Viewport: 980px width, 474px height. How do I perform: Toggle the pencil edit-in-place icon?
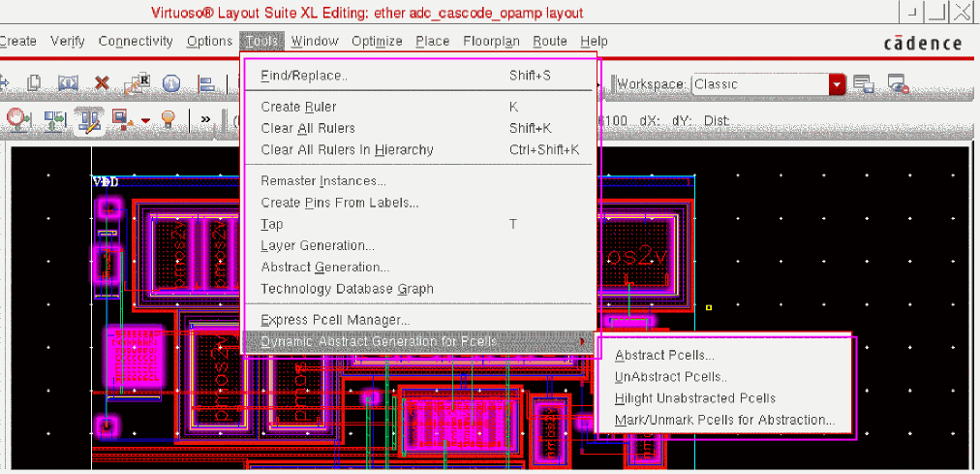tap(88, 119)
